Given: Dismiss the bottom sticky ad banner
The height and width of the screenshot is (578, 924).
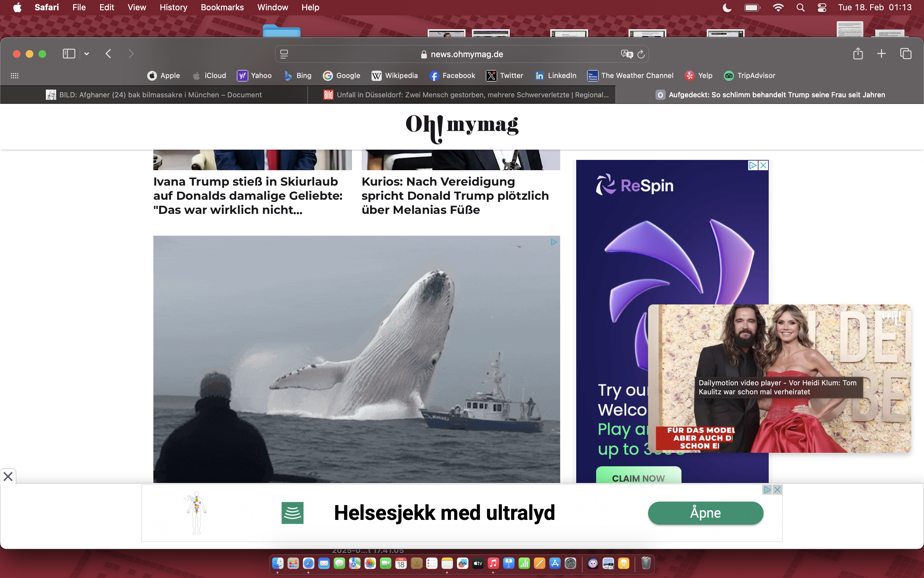Looking at the screenshot, I should [x=8, y=476].
